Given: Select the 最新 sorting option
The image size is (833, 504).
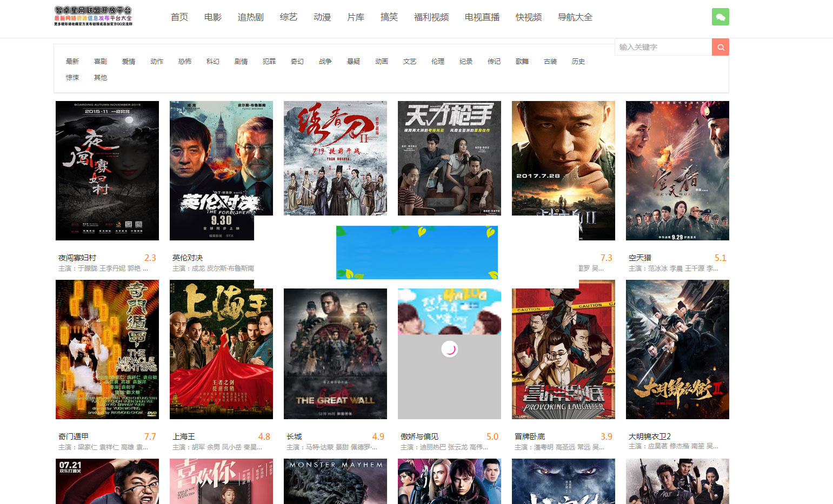Looking at the screenshot, I should pos(72,61).
